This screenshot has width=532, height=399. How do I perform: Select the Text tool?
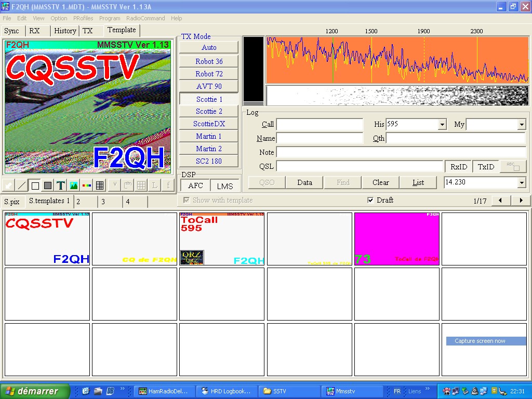coord(60,185)
